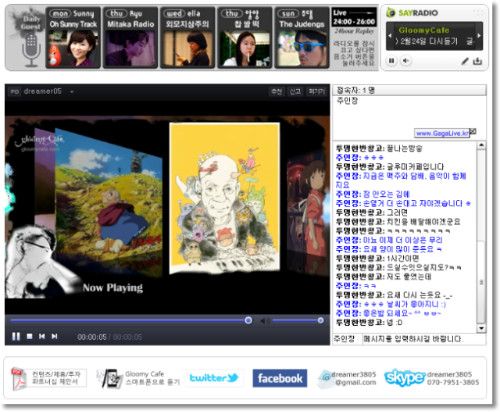Click the video progress seek bar
500x412 pixels.
pos(131,320)
